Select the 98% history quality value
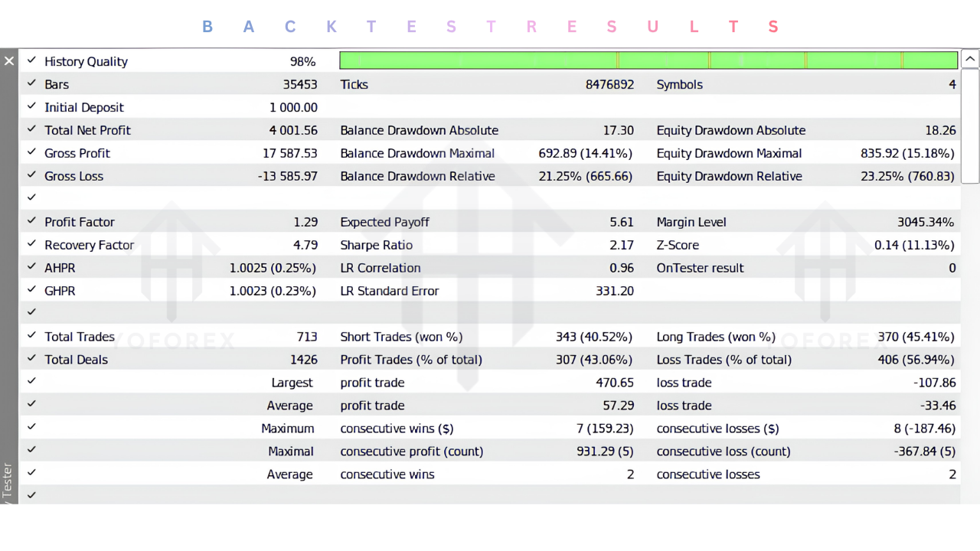The height and width of the screenshot is (551, 980). pyautogui.click(x=302, y=61)
